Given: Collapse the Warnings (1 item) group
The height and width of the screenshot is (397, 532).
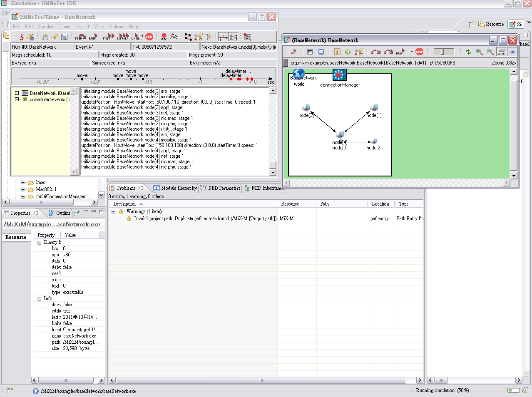Looking at the screenshot, I should pos(113,211).
